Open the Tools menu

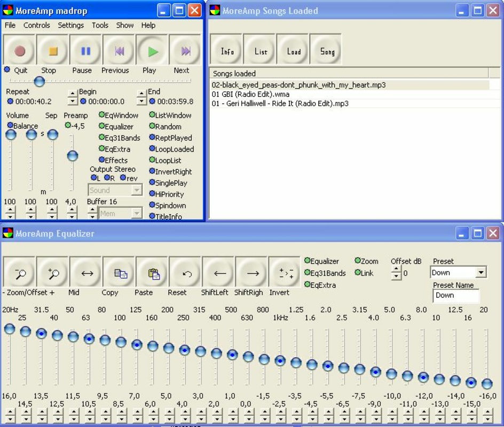[x=100, y=25]
